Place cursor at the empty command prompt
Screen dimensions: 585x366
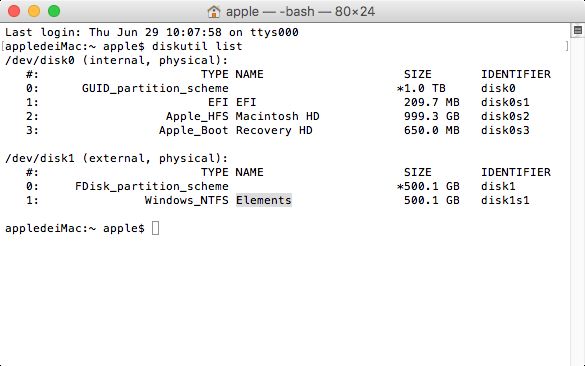coord(156,228)
